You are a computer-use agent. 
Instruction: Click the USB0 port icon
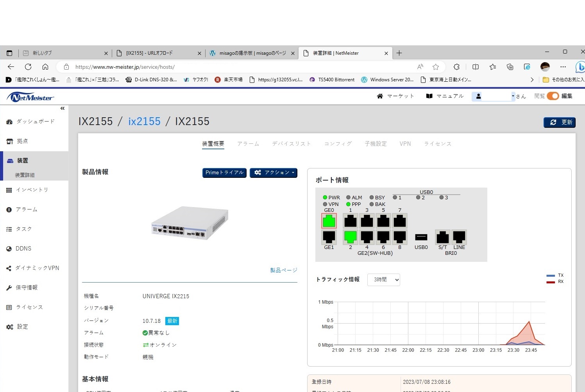point(421,237)
